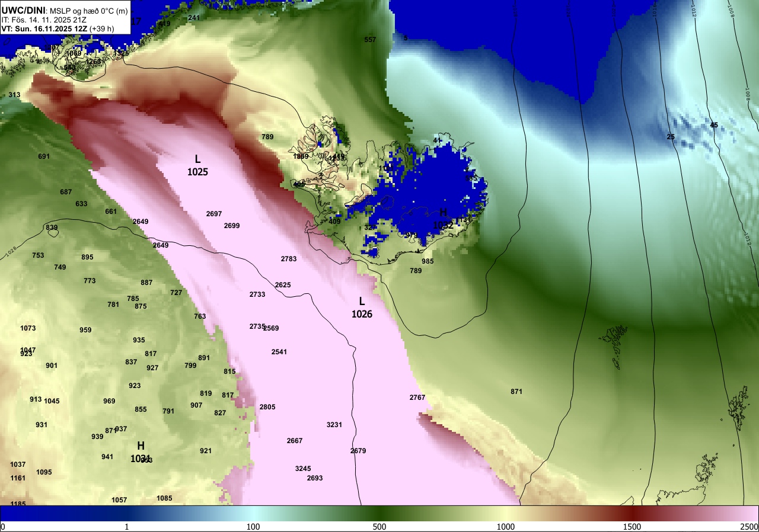Viewport: 759px width, 532px height.
Task: Click the height value 2693
Action: 315,478
